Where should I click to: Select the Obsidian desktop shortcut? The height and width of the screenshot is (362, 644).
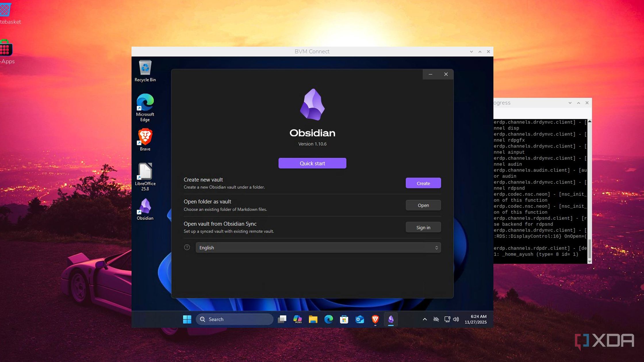pos(145,209)
